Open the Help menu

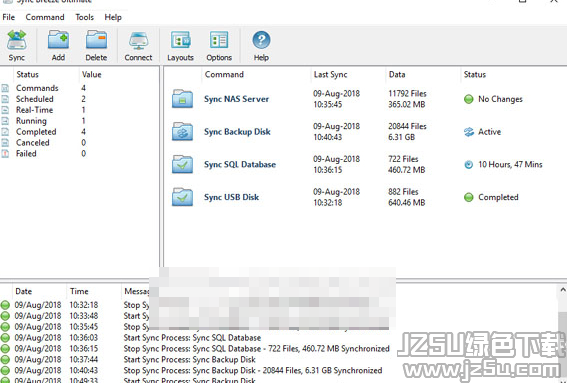pyautogui.click(x=113, y=17)
